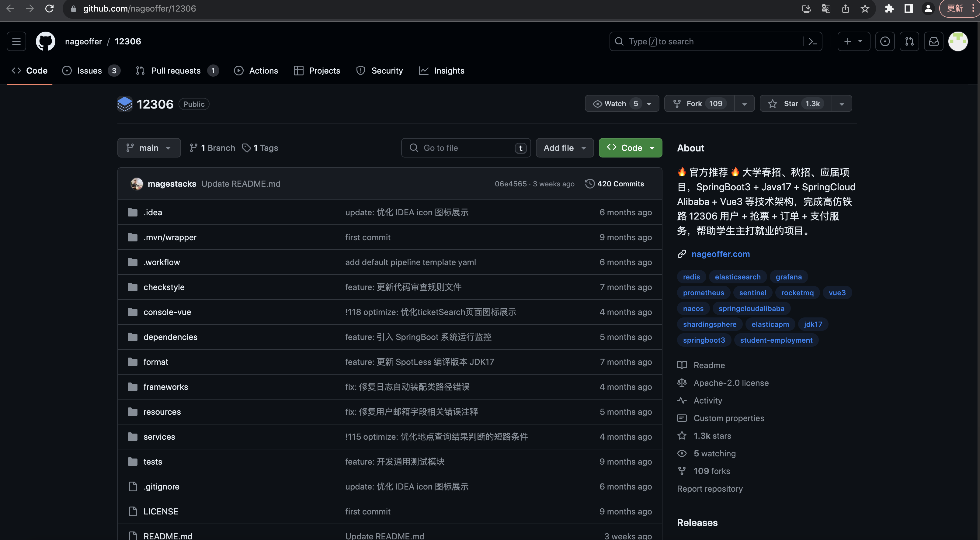
Task: Fork the 12306 repository
Action: [699, 103]
